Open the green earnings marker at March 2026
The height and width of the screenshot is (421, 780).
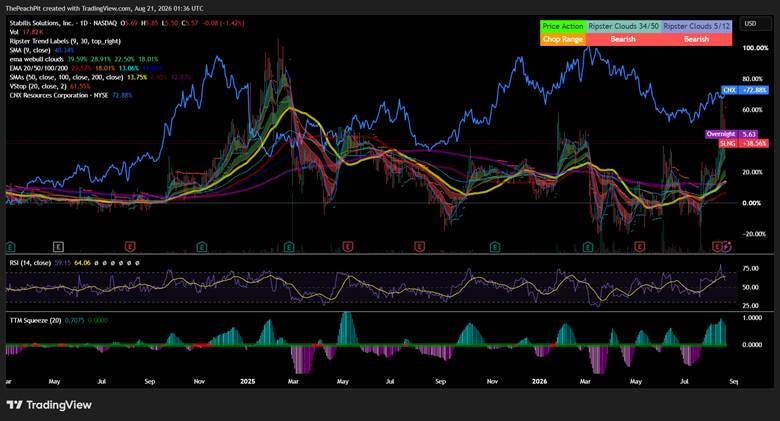(x=587, y=246)
